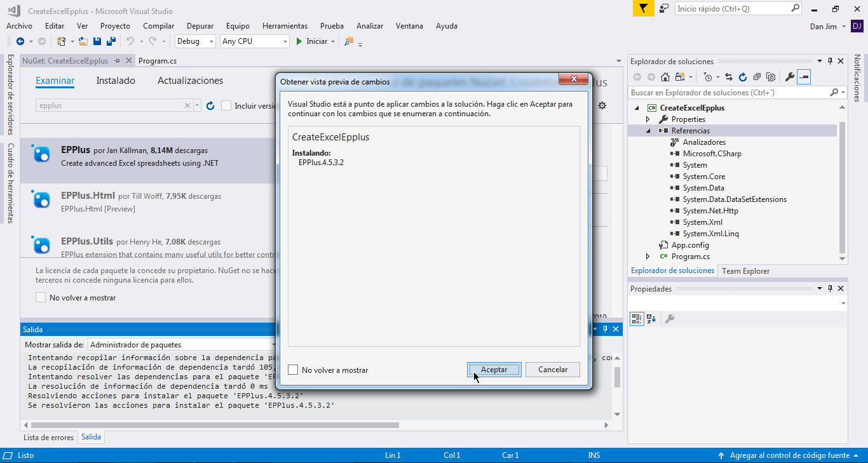Click the Categorized icon in Propiedades panel

637,319
